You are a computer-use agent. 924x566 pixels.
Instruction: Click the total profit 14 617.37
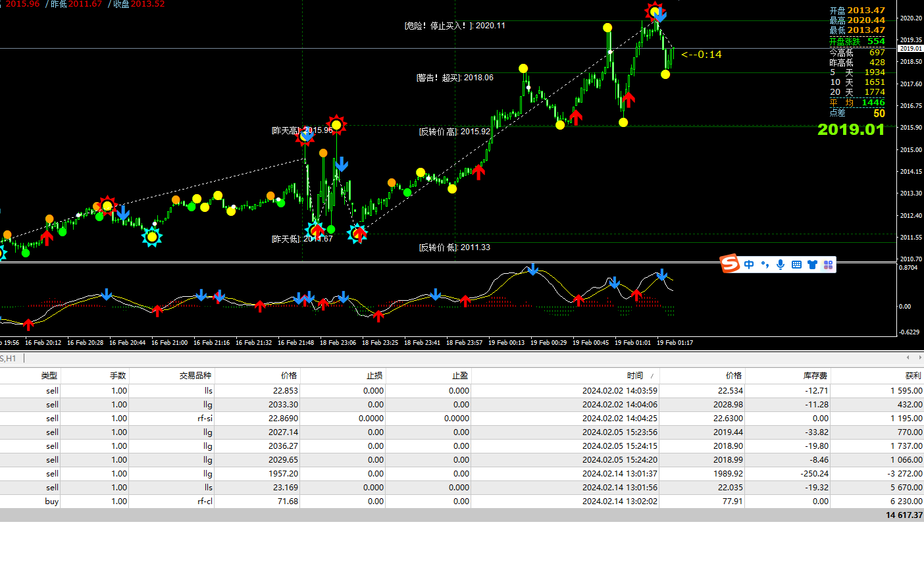[904, 515]
